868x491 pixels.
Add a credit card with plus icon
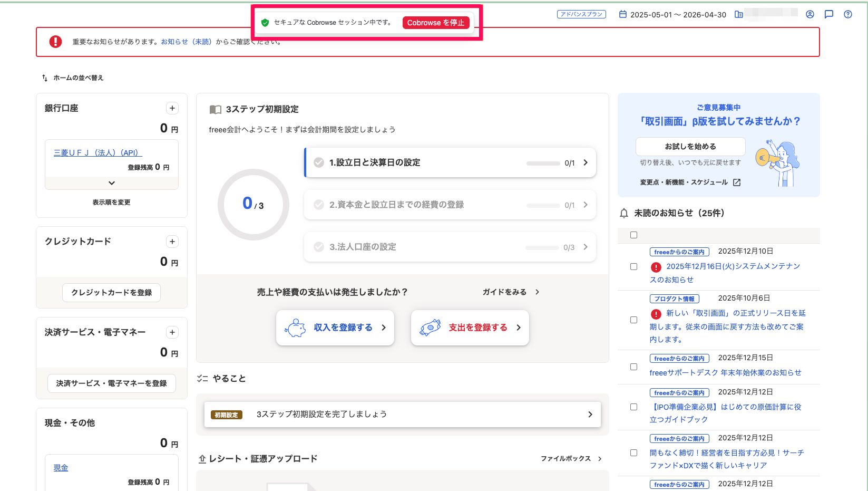pos(172,242)
